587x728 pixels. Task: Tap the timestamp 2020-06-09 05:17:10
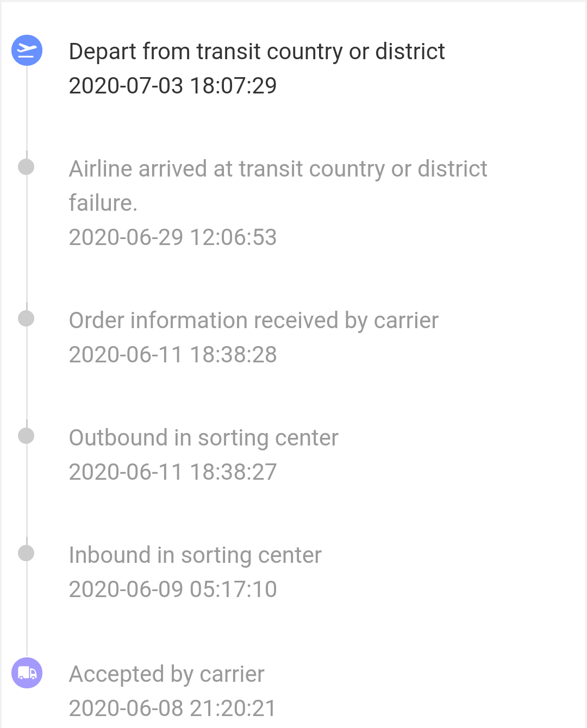[173, 589]
